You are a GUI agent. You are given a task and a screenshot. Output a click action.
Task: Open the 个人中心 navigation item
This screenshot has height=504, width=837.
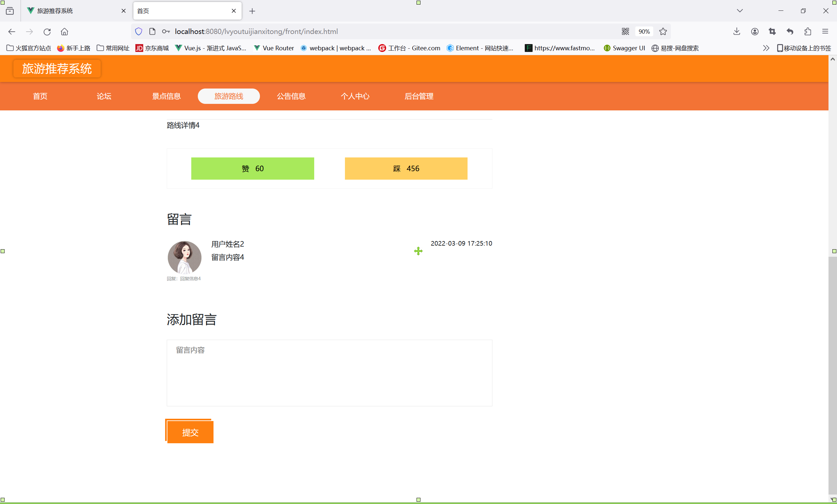(x=355, y=96)
